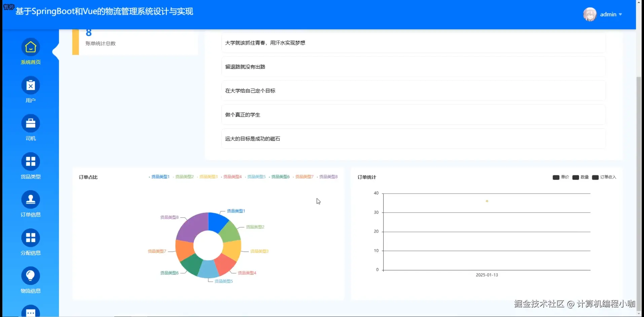This screenshot has width=644, height=317.
Task: Toggle 货品类型1 in pie chart legend
Action: point(159,177)
